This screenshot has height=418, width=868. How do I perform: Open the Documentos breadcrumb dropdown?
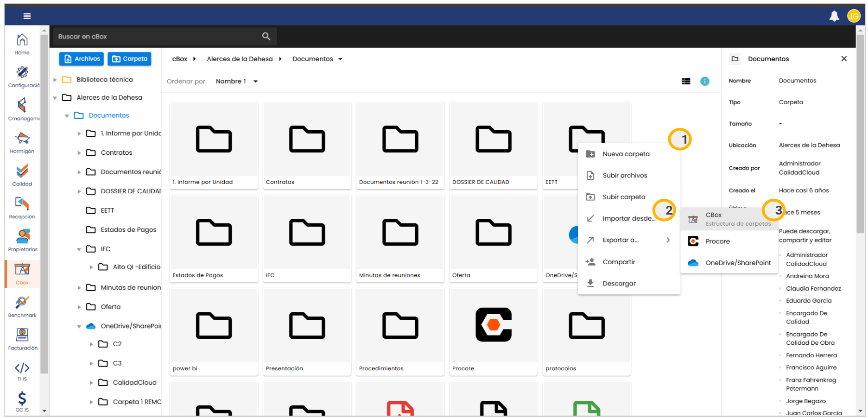pyautogui.click(x=340, y=59)
